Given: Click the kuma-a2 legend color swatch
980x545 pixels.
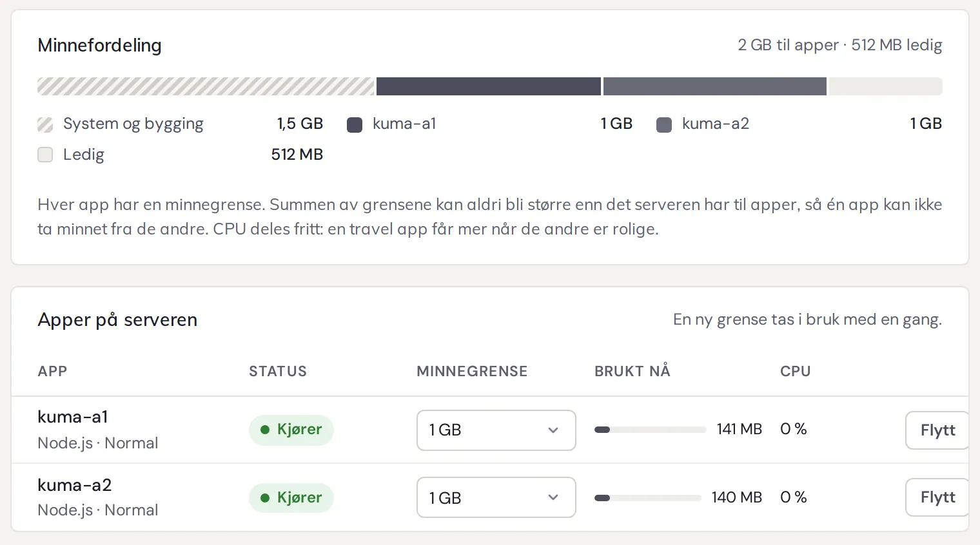Looking at the screenshot, I should 664,124.
